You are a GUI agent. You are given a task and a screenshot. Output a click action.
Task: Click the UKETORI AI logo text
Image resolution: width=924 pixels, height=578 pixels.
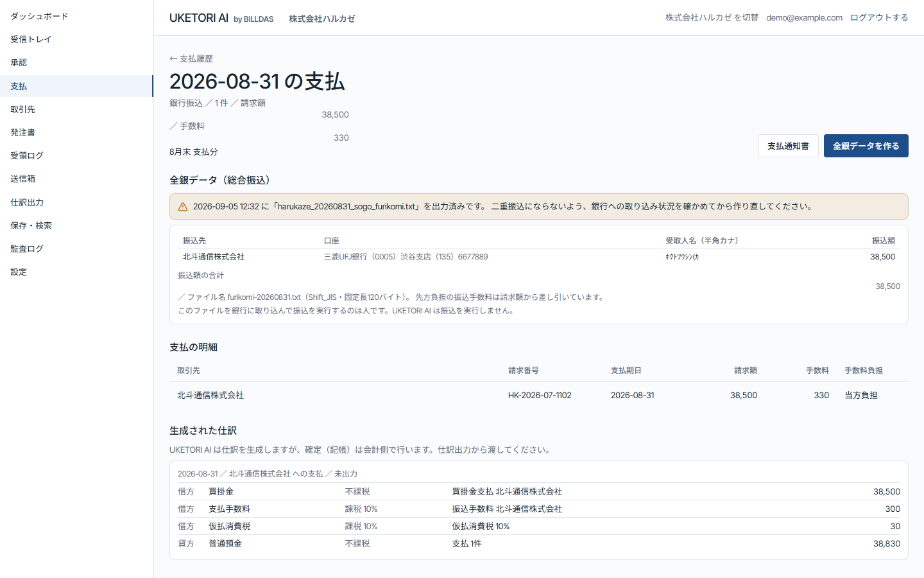199,18
